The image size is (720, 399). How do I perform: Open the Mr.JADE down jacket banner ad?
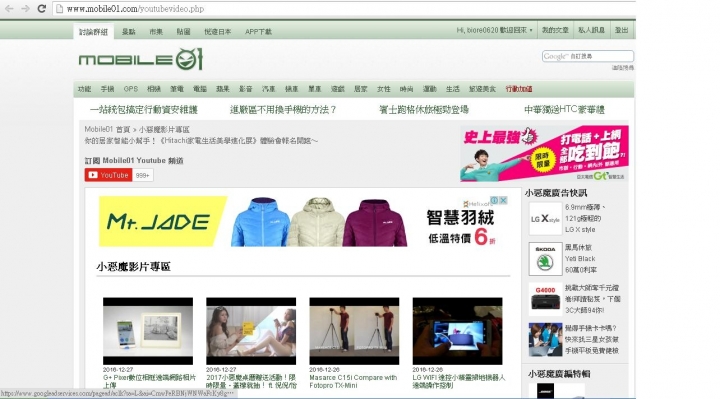(303, 221)
